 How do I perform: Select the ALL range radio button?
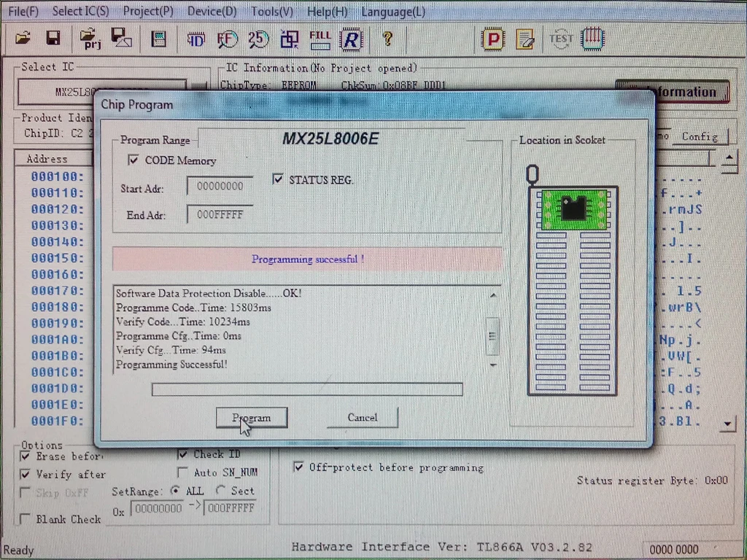pos(175,490)
